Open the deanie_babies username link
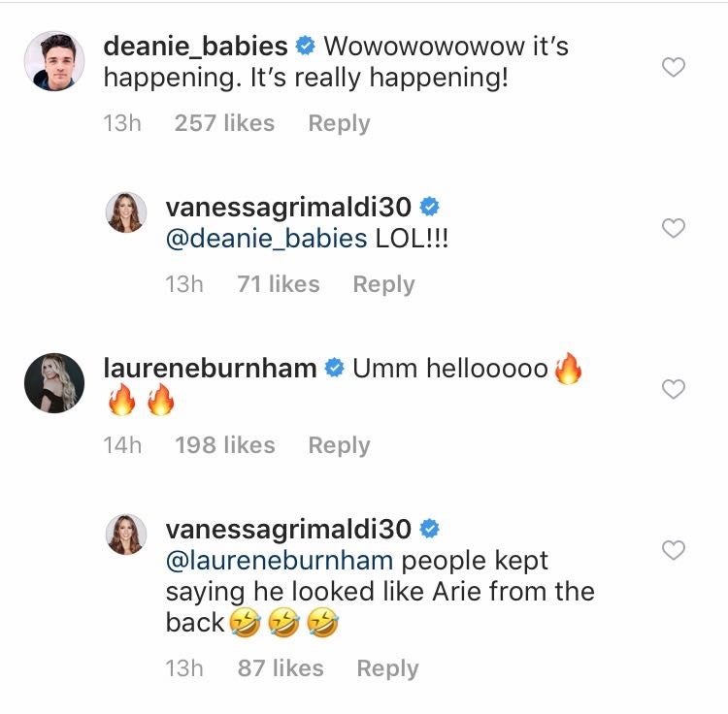Screen dimensions: 728x714 click(x=195, y=46)
